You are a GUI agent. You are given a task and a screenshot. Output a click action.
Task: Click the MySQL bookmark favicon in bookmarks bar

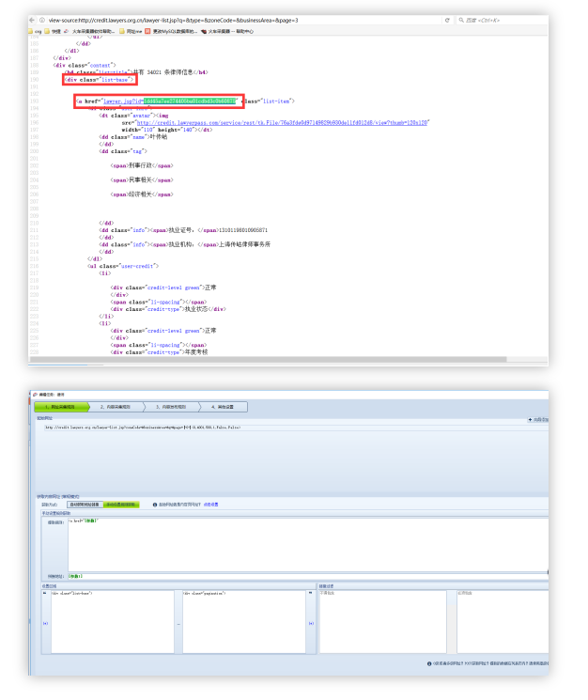coord(147,31)
